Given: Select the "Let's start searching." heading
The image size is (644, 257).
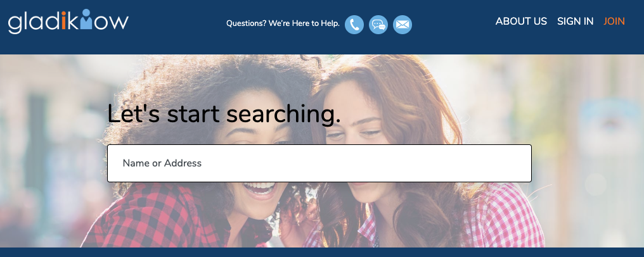Looking at the screenshot, I should tap(224, 115).
